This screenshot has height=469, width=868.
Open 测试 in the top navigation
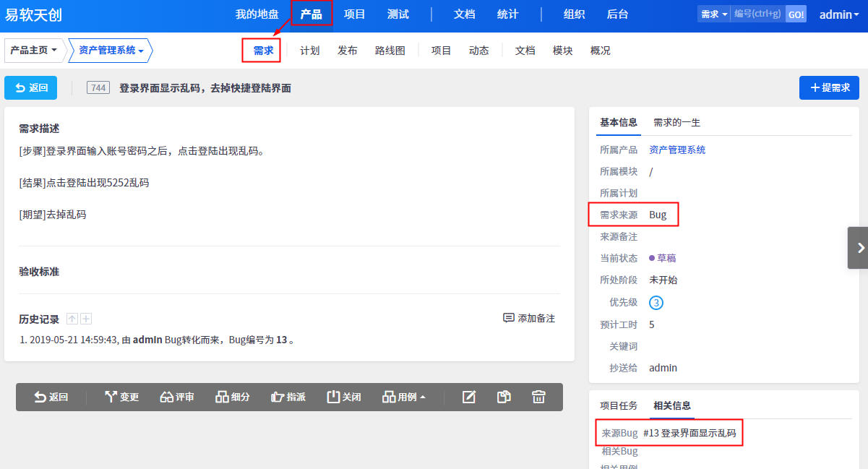tap(398, 14)
